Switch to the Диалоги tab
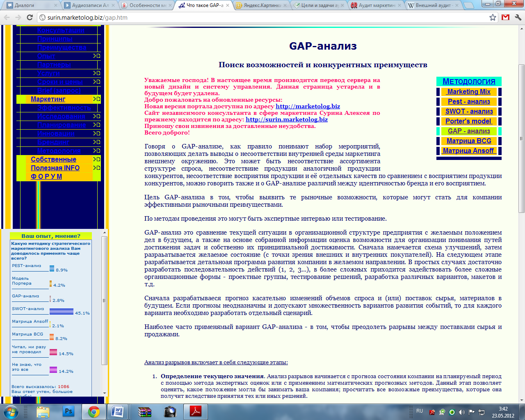 (31, 5)
